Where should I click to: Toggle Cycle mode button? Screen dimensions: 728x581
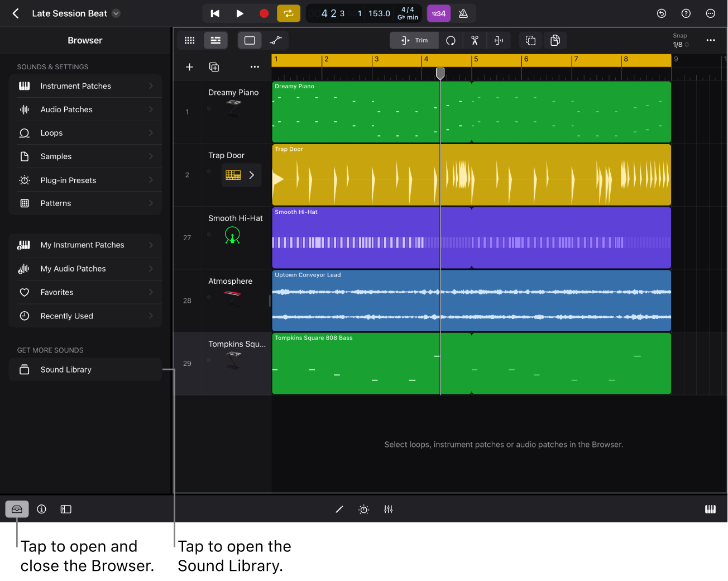click(x=289, y=13)
